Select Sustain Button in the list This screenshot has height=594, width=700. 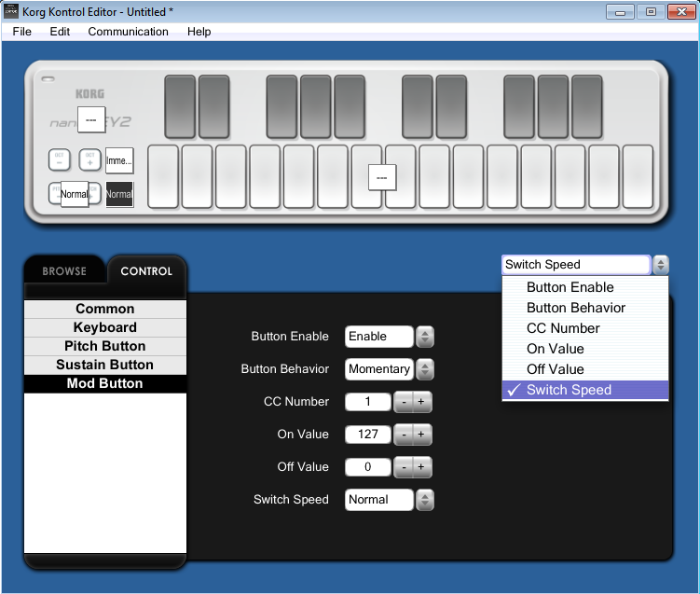point(105,365)
